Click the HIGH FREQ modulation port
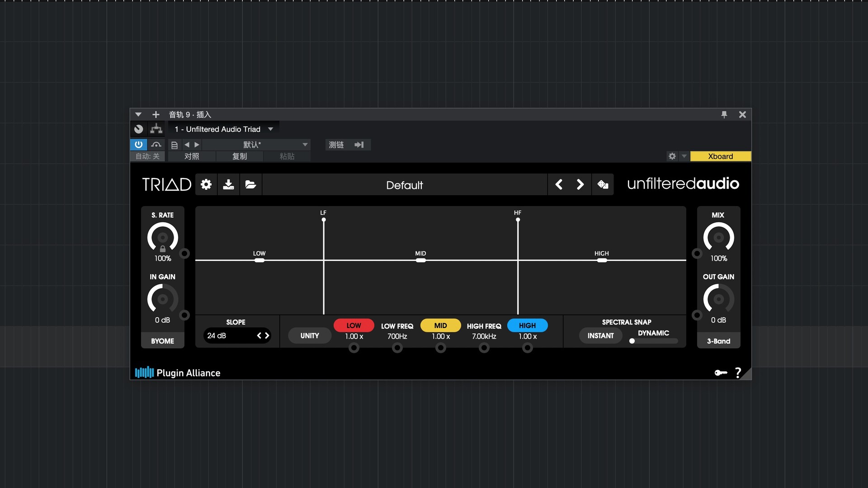 coord(484,348)
